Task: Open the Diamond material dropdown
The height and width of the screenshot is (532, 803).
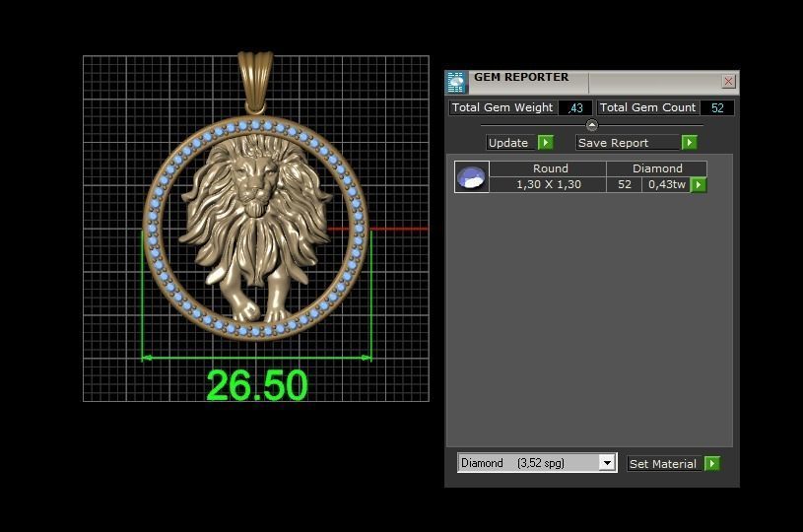Action: click(607, 463)
